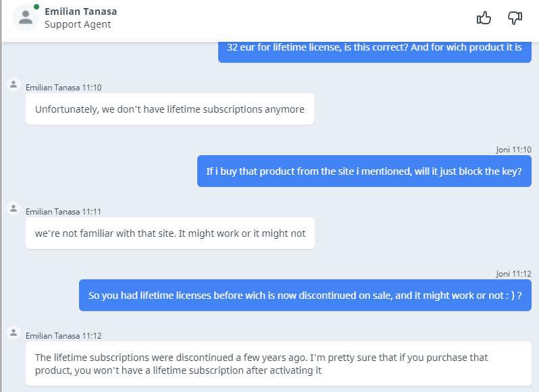Viewport: 539px width, 392px height.
Task: Click avatar beside the 11:10 agent message
Action: click(x=13, y=84)
